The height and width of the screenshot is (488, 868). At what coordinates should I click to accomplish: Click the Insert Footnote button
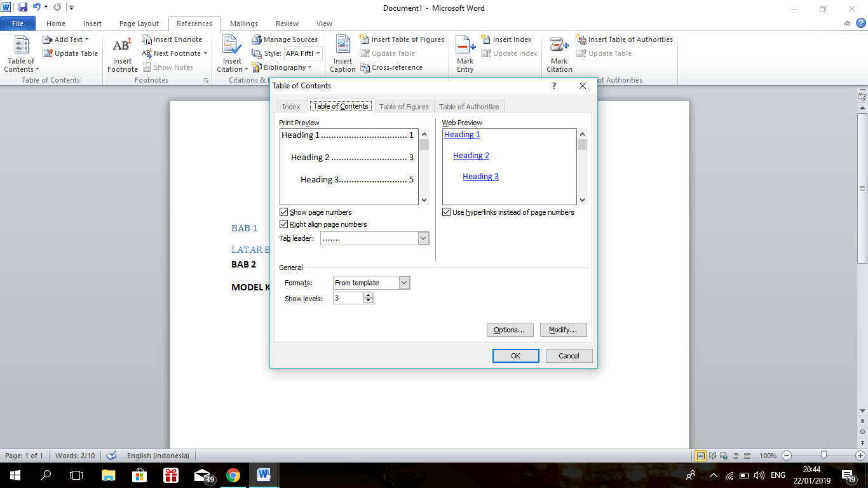pyautogui.click(x=122, y=55)
